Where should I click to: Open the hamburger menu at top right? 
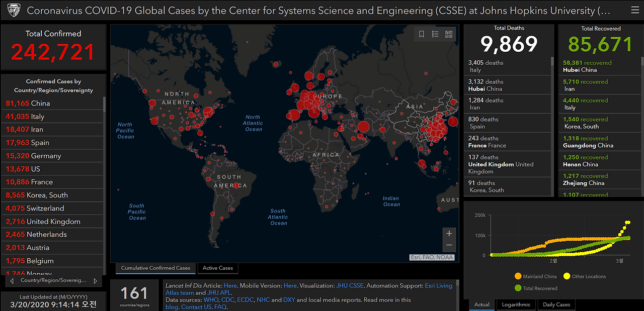[634, 10]
